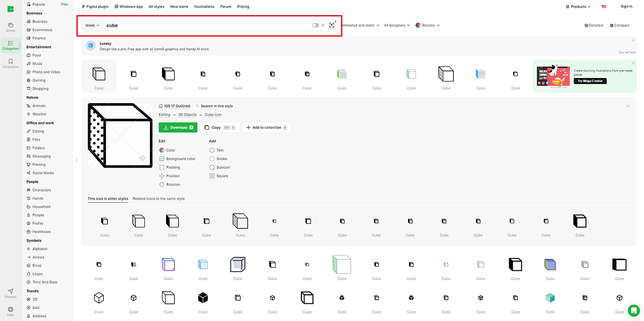Toggle the AI search switch
The image size is (644, 321).
(x=315, y=25)
